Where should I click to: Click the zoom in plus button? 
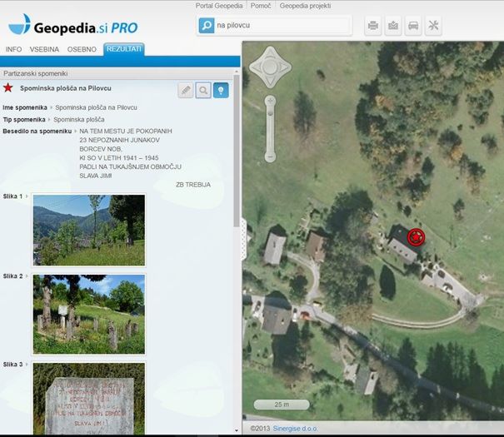270,102
